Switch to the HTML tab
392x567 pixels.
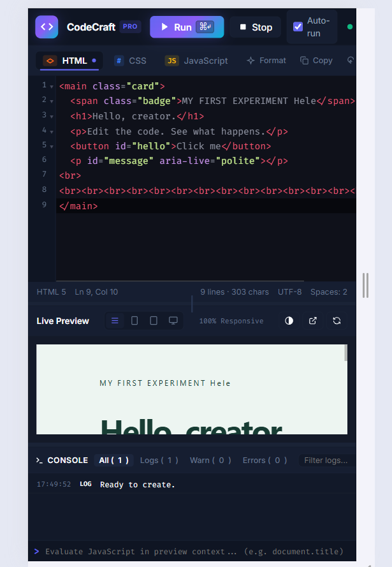click(69, 61)
